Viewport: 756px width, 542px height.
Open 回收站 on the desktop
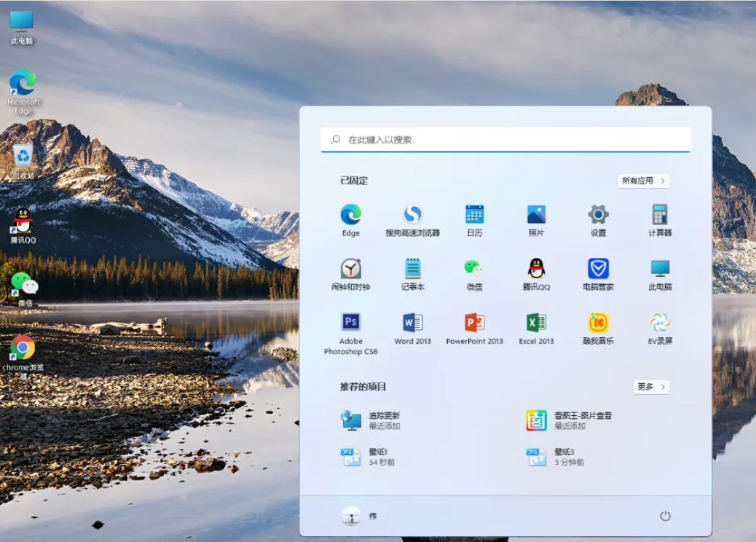pos(23,157)
